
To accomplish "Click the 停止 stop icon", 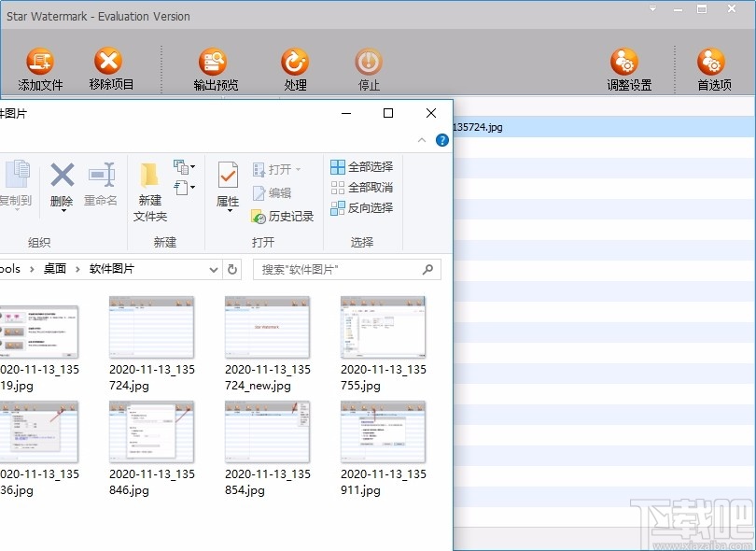I will pos(369,62).
